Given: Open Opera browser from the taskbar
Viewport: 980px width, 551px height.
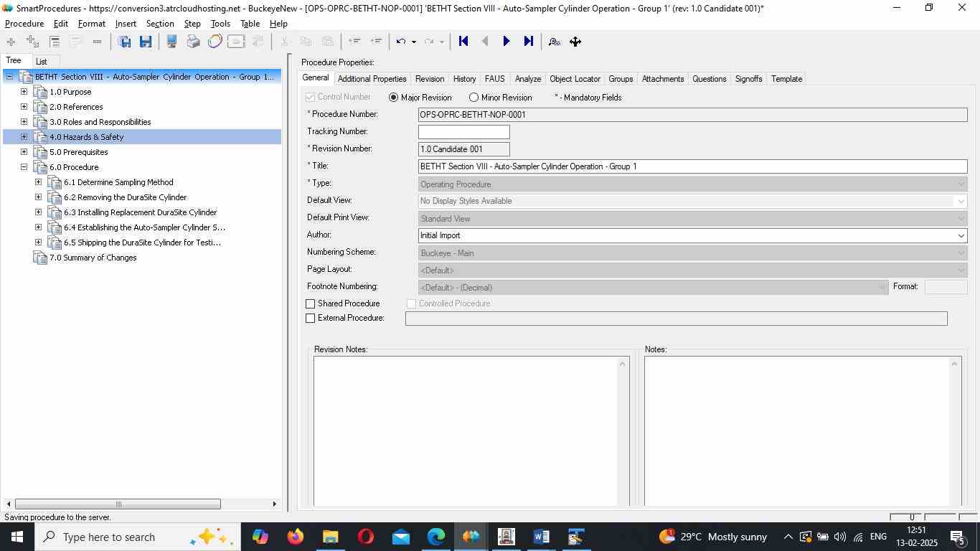Looking at the screenshot, I should (x=366, y=537).
